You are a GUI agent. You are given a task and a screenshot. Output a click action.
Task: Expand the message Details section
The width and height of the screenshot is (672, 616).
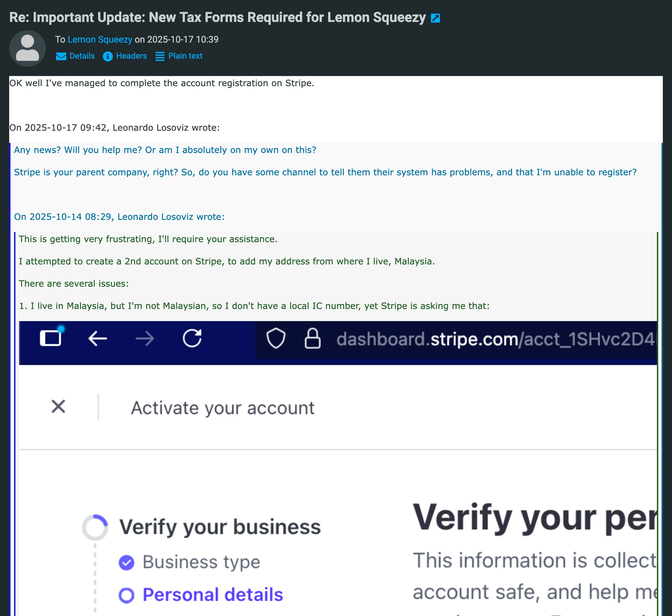(x=82, y=56)
